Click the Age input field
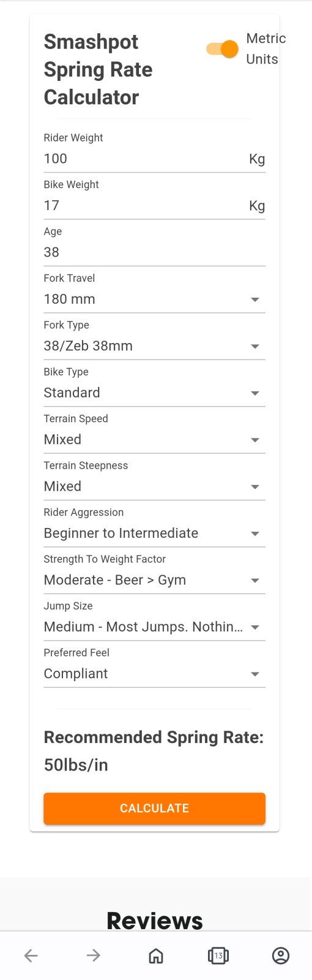312x980 pixels. 154,252
